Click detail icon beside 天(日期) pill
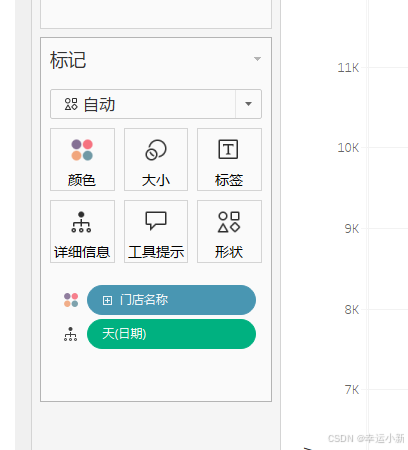Screen dimensions: 408x450 [70, 334]
